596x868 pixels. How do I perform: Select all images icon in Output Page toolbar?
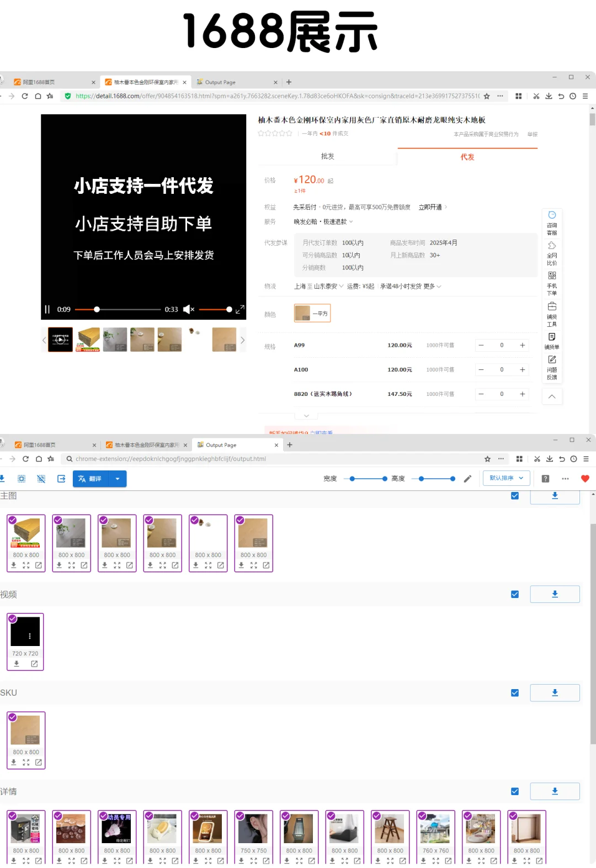coord(22,479)
